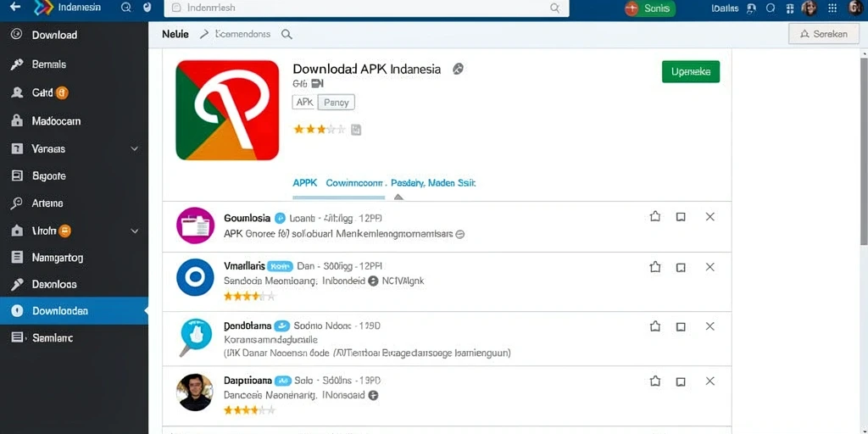Screen dimensions: 868x434
Task: Click the green Sonis button
Action: tap(649, 8)
